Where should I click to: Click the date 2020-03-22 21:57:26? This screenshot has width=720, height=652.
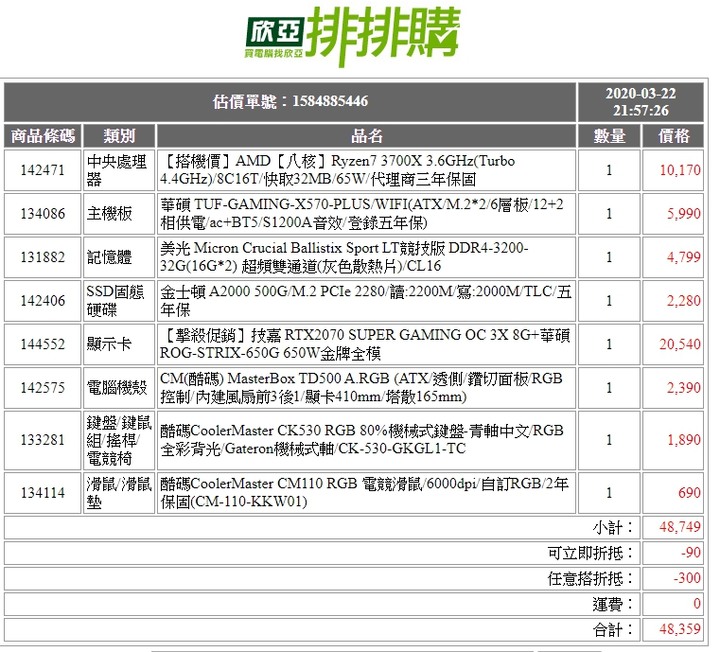(641, 102)
